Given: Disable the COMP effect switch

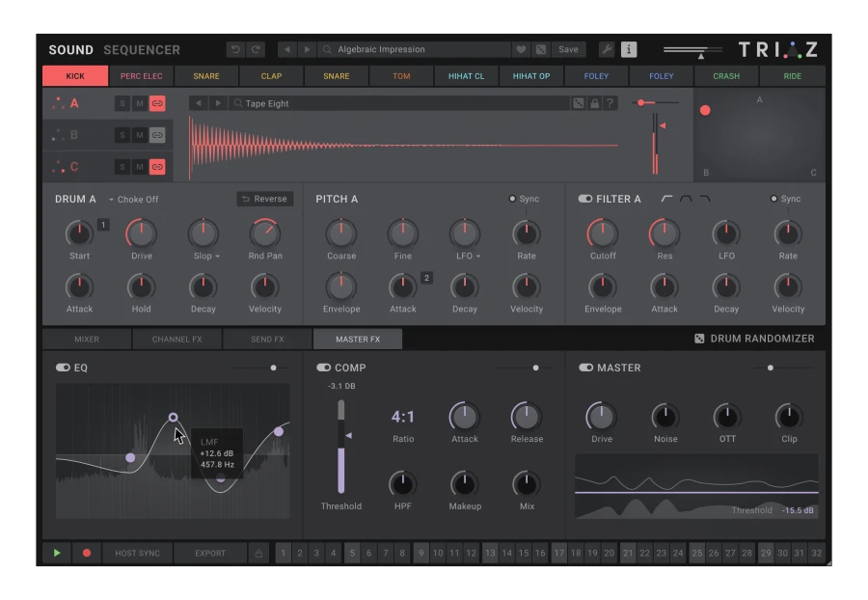Looking at the screenshot, I should pyautogui.click(x=323, y=368).
